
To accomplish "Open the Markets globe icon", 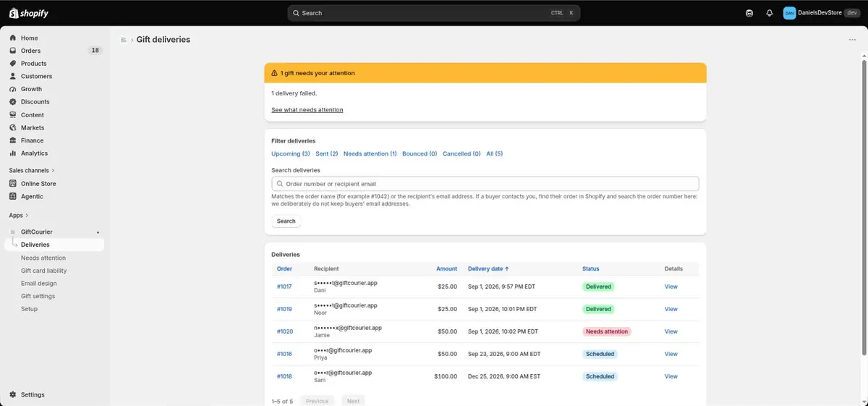I will tap(13, 127).
